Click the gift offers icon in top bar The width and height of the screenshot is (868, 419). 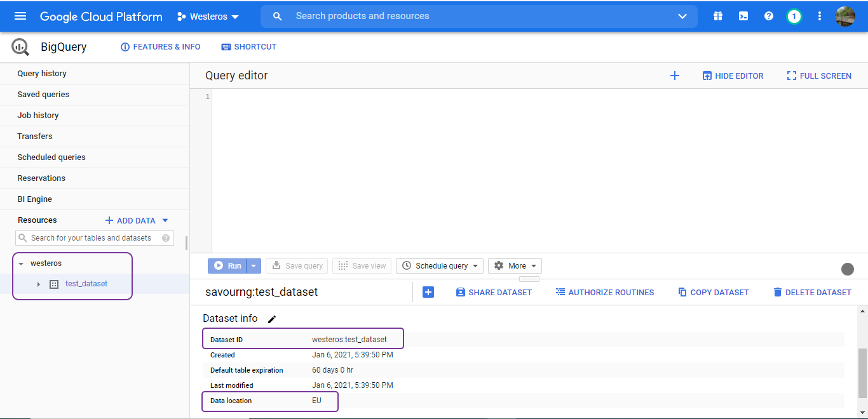click(718, 16)
